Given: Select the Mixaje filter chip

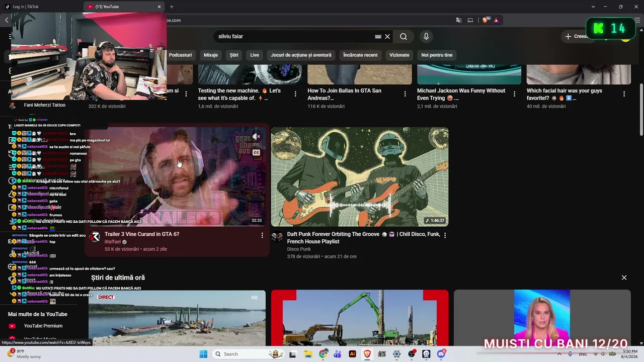Looking at the screenshot, I should click(211, 55).
